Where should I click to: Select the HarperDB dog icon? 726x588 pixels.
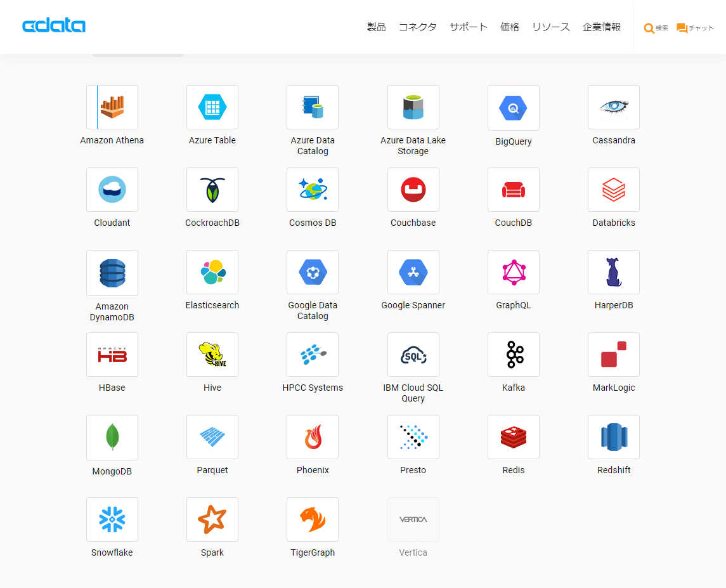[x=614, y=272]
